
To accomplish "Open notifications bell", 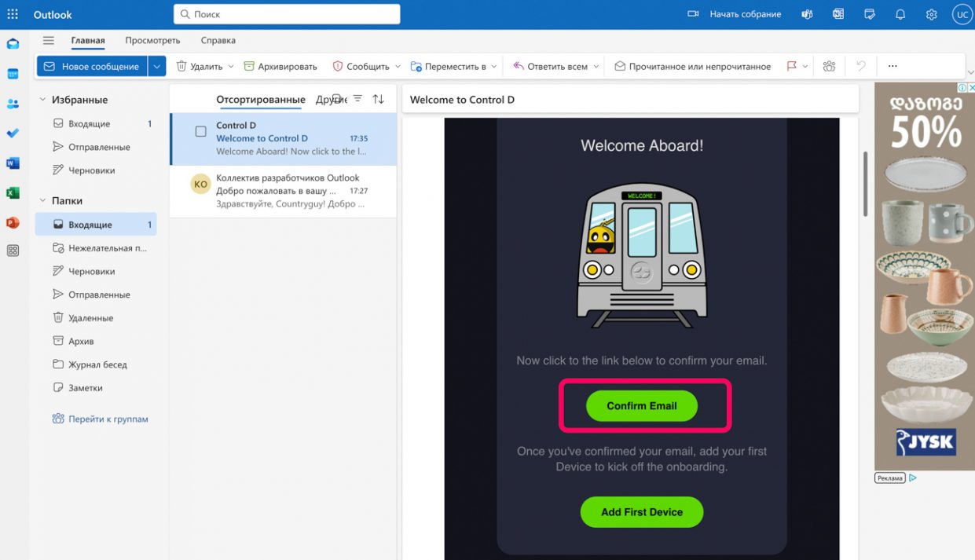I will (900, 14).
